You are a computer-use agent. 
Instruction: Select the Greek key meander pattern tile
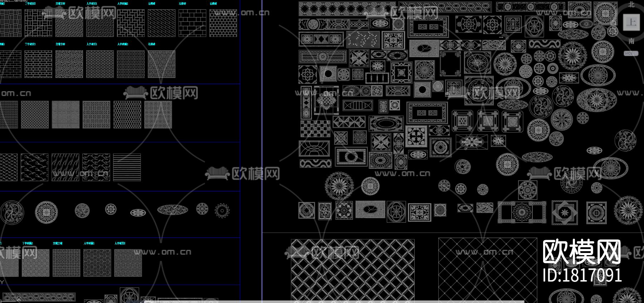pyautogui.click(x=66, y=115)
